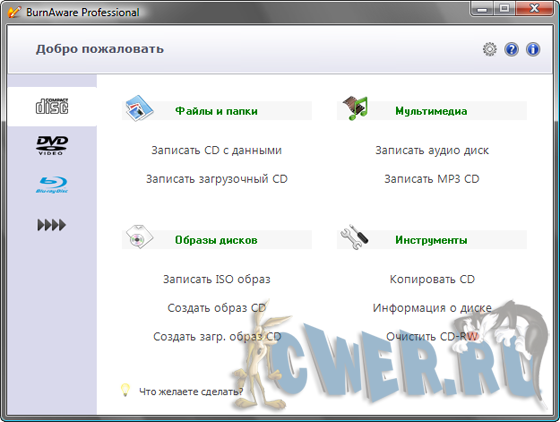The width and height of the screenshot is (560, 422).
Task: Click the Файлы и папки photo icon
Action: tap(139, 108)
